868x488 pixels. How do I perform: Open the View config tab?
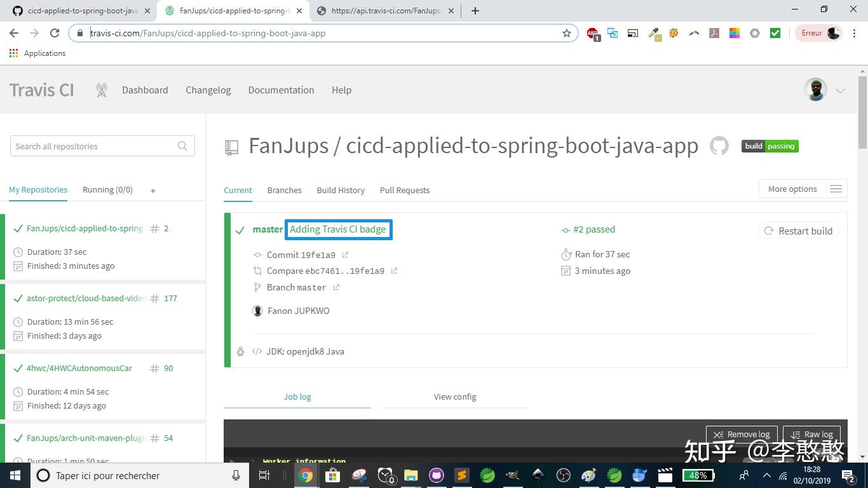click(454, 396)
